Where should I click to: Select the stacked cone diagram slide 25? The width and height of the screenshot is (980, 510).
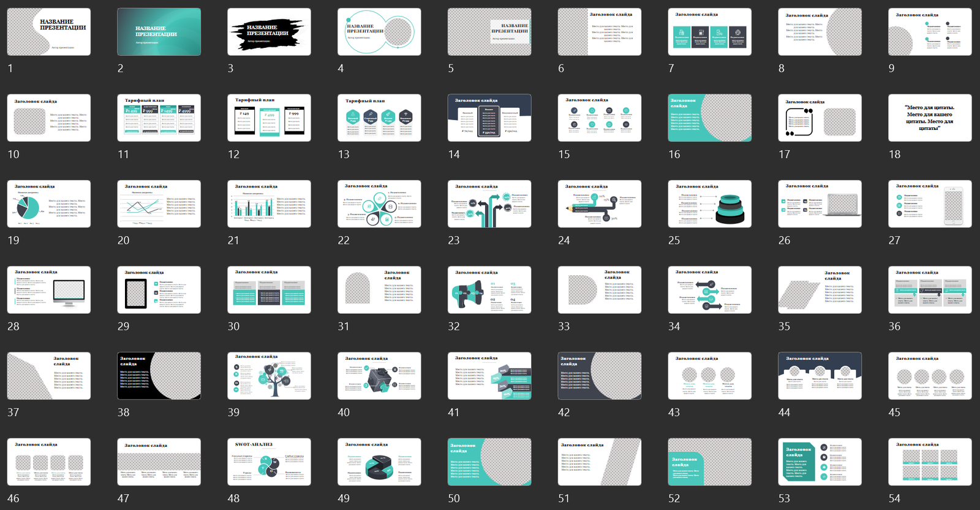click(x=709, y=204)
